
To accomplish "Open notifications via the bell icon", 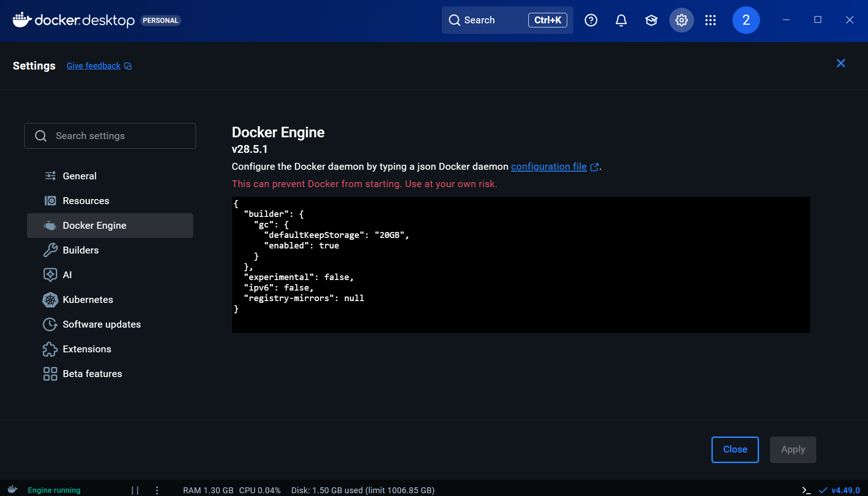I will point(621,20).
